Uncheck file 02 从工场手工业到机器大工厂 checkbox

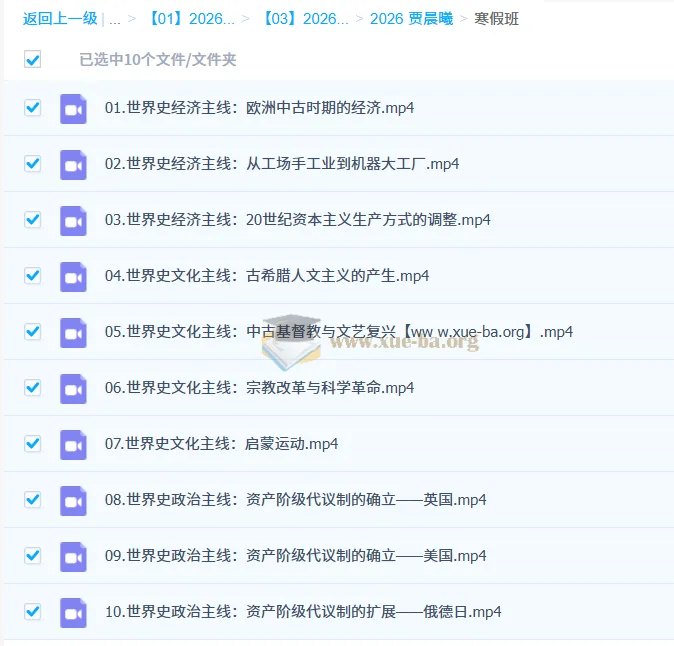(x=33, y=163)
